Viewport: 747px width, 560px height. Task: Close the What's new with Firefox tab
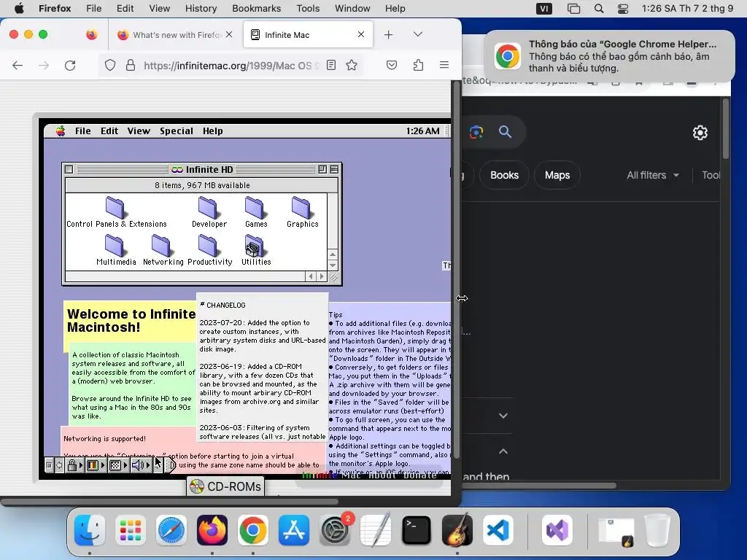tap(229, 34)
